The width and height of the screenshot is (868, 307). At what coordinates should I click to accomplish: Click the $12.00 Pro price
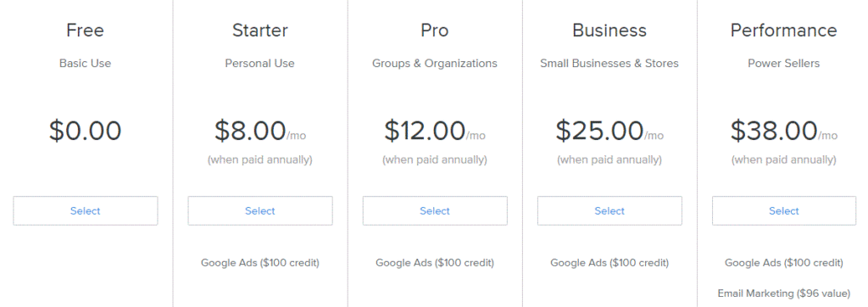pos(425,131)
